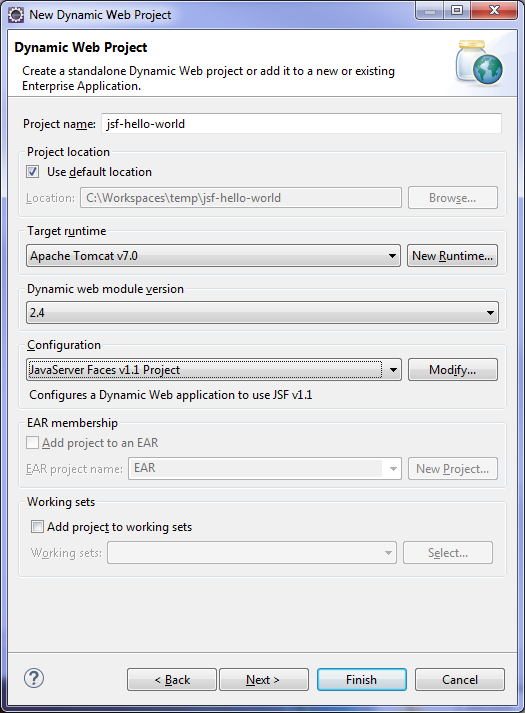Image resolution: width=525 pixels, height=713 pixels.
Task: Click the Finish button
Action: (x=362, y=679)
